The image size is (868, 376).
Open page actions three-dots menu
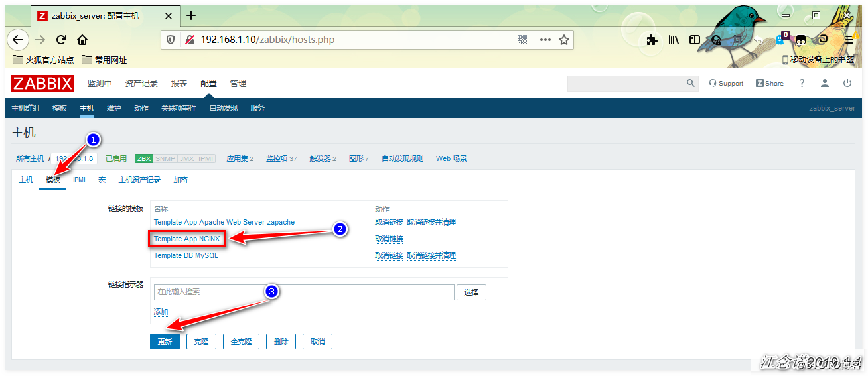(545, 40)
